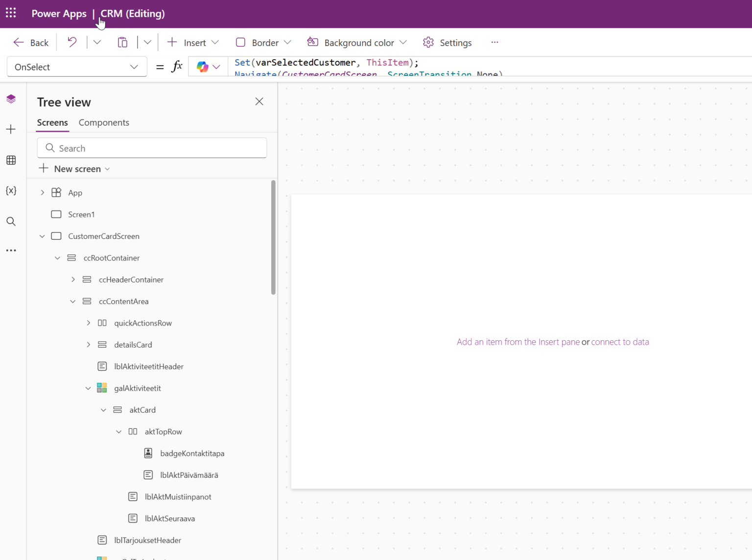Collapse the galAktiviteetit gallery node
The image size is (752, 560).
coord(88,388)
